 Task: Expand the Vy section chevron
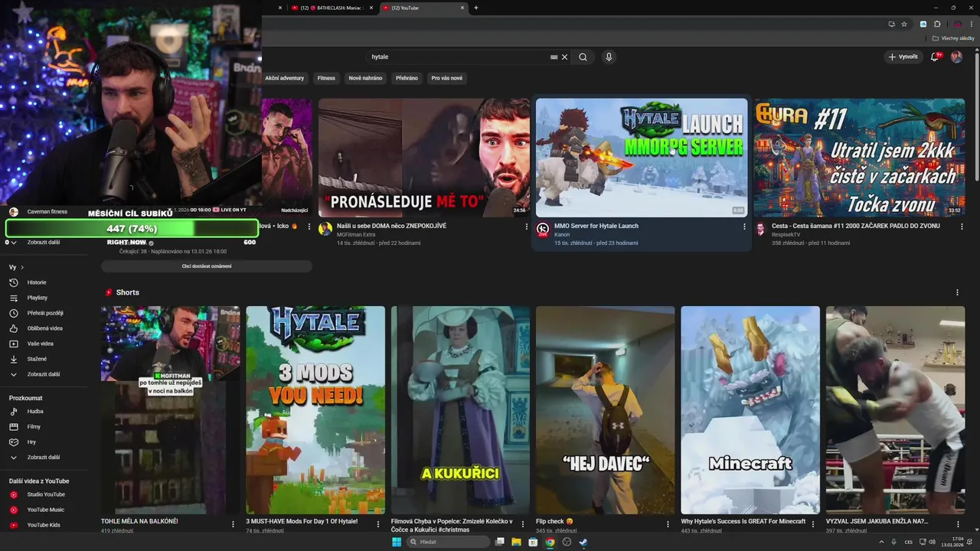(x=22, y=267)
